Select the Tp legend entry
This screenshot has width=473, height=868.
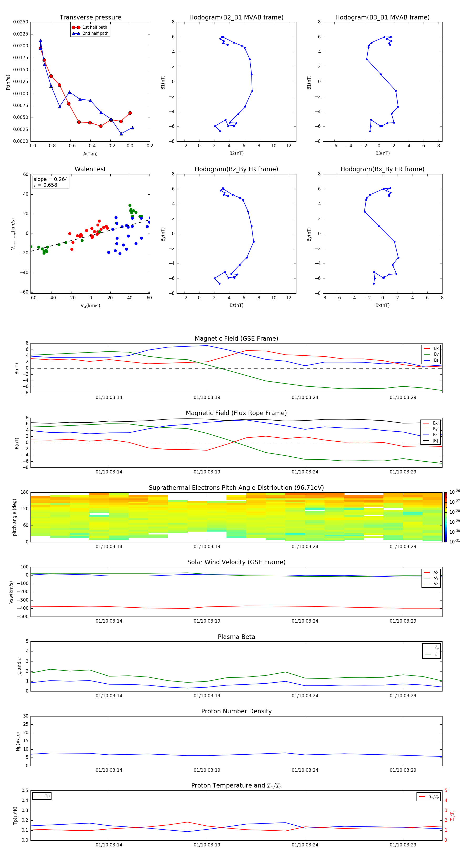pyautogui.click(x=42, y=796)
